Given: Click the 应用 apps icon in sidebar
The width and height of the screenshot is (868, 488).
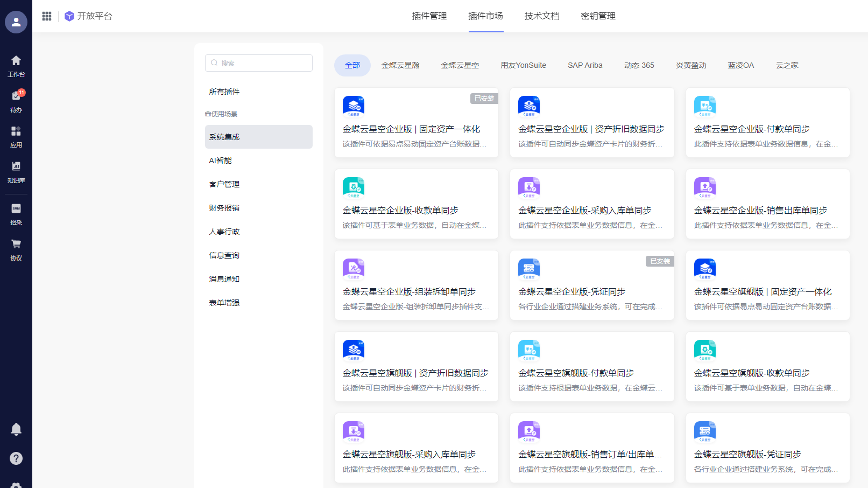Looking at the screenshot, I should pyautogui.click(x=16, y=136).
